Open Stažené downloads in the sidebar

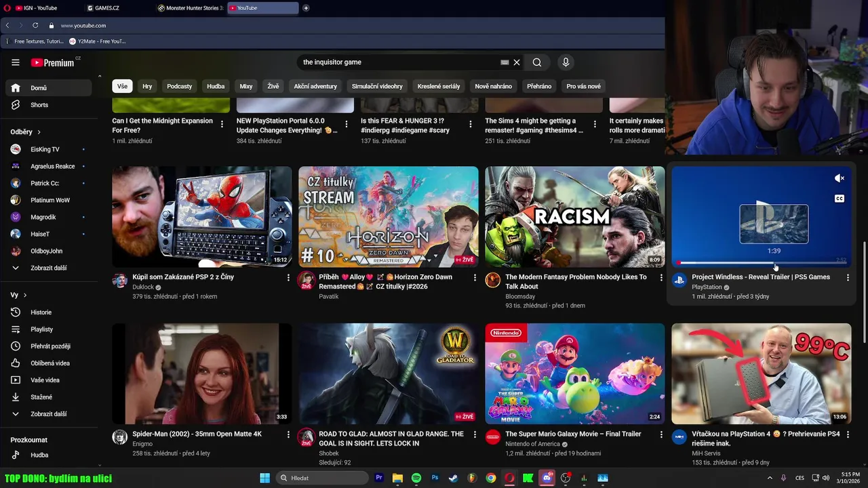point(48,397)
